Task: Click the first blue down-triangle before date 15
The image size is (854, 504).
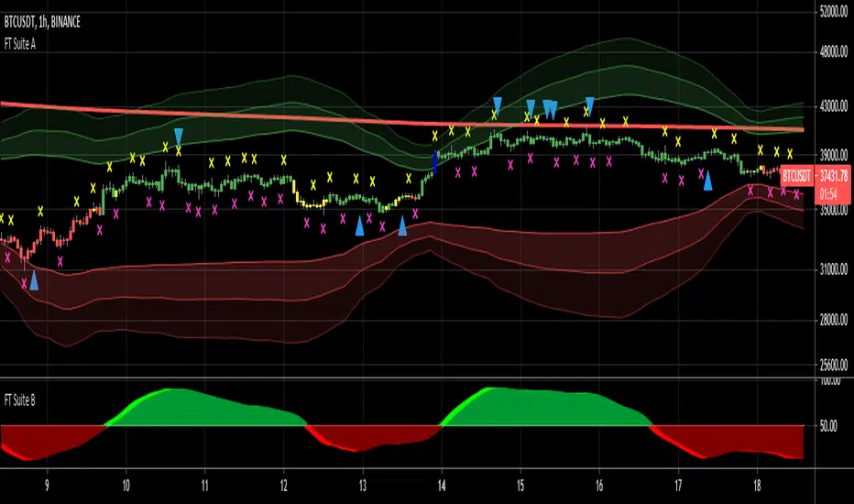Action: pyautogui.click(x=498, y=106)
